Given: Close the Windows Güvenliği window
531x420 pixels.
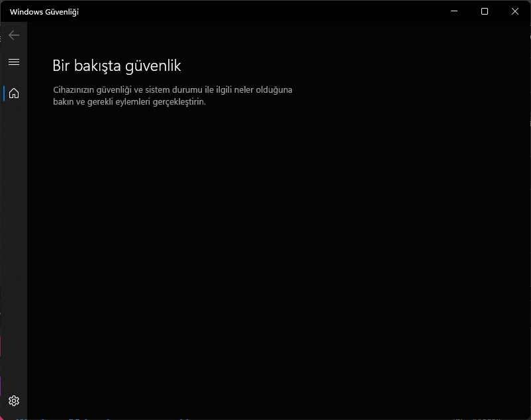Looking at the screenshot, I should (514, 11).
